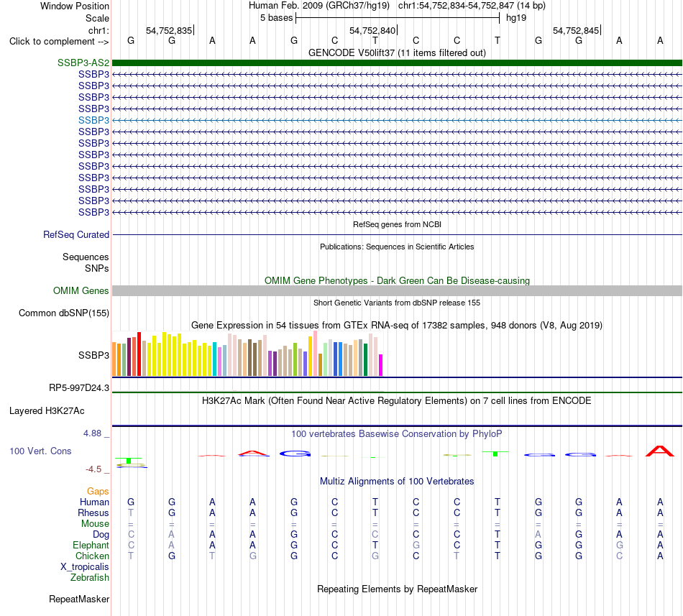Click the Chicken alignment row label
Image resolution: width=683 pixels, height=616 pixels.
pyautogui.click(x=92, y=556)
